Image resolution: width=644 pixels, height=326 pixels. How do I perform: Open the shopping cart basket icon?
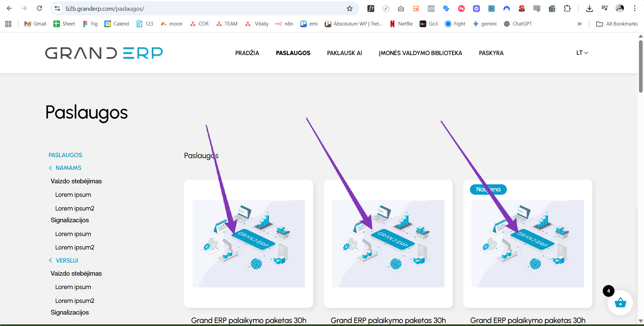tap(620, 302)
